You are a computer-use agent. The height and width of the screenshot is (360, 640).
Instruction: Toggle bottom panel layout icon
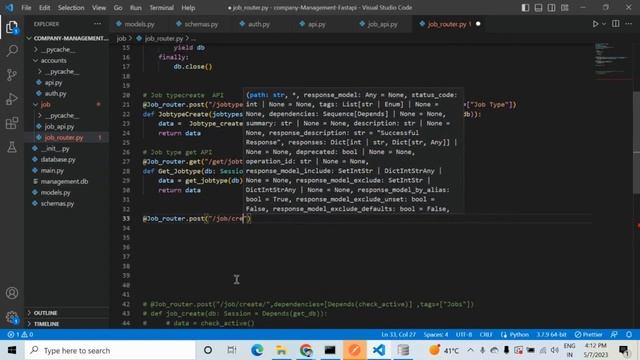click(x=538, y=7)
